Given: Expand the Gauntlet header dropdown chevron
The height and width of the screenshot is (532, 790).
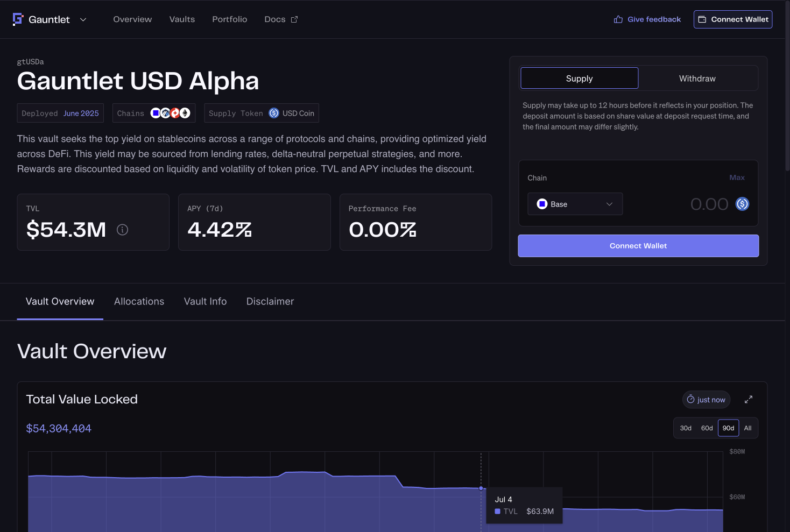Looking at the screenshot, I should coord(83,19).
